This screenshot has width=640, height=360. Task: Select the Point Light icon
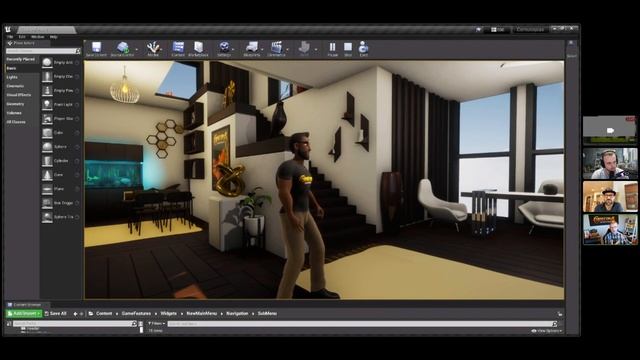point(47,104)
